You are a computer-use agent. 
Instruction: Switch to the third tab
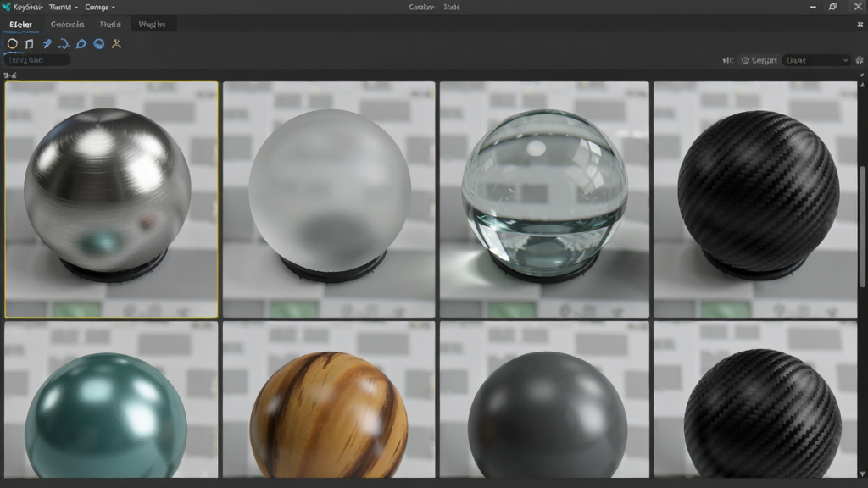point(110,25)
